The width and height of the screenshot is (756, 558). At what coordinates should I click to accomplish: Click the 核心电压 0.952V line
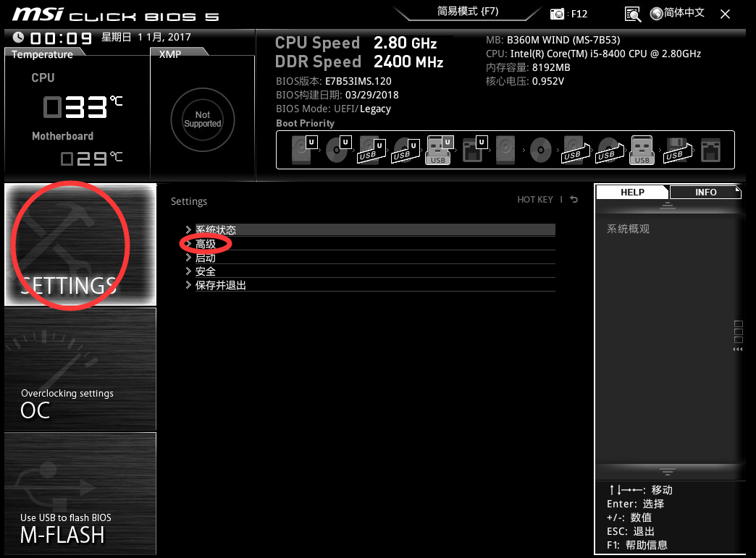coord(525,81)
